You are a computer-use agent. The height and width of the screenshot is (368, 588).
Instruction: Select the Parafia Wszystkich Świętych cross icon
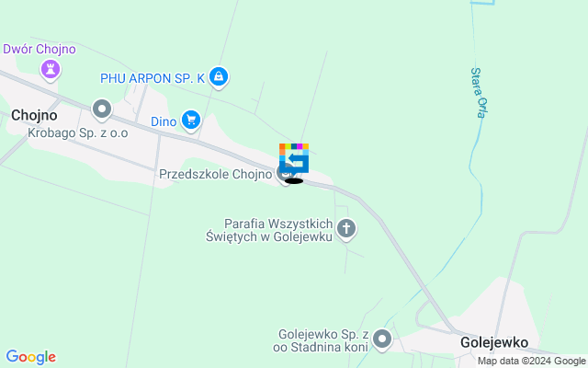[346, 229]
